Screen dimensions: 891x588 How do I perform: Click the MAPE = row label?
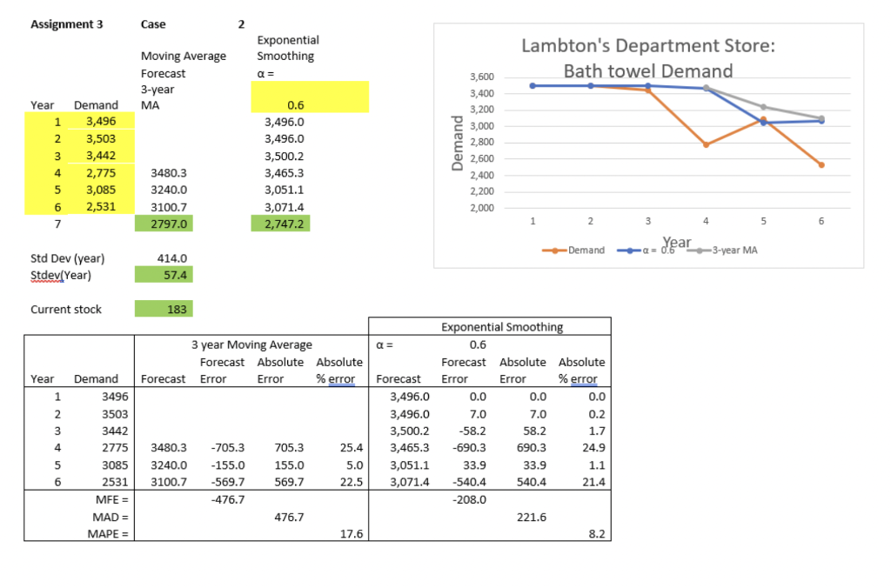coord(107,533)
